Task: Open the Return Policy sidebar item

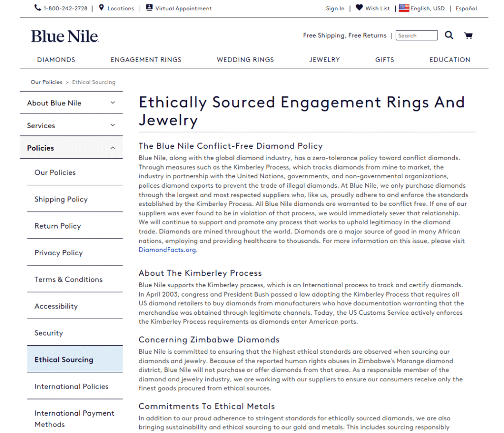Action: coord(75,226)
